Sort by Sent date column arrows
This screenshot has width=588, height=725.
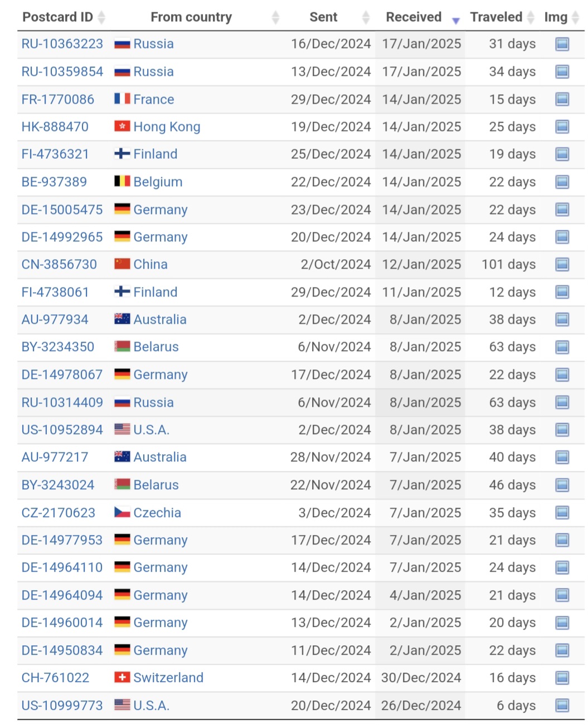click(x=366, y=18)
